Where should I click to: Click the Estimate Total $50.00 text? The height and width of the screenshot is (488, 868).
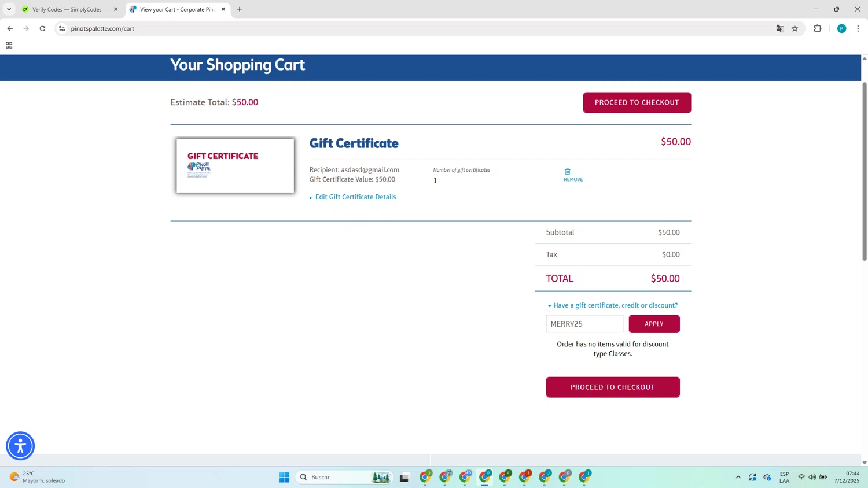(214, 102)
